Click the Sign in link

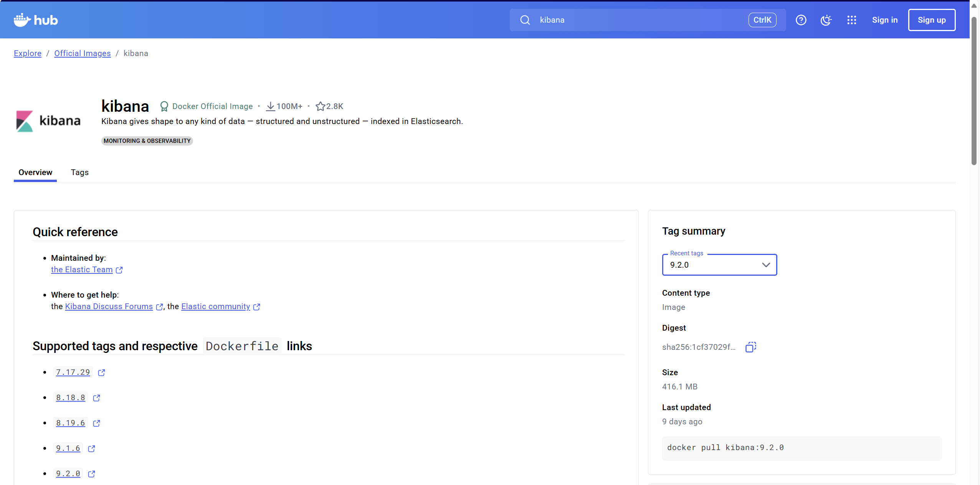(x=884, y=20)
